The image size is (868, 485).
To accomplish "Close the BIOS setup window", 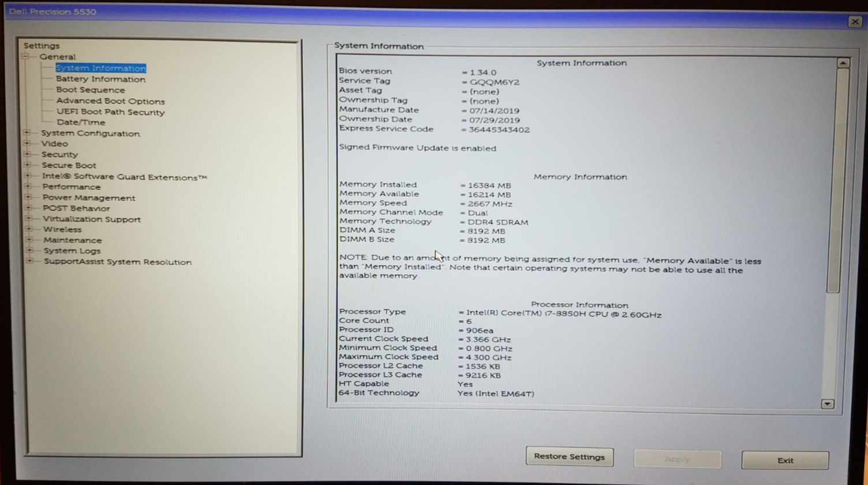I will (x=855, y=21).
